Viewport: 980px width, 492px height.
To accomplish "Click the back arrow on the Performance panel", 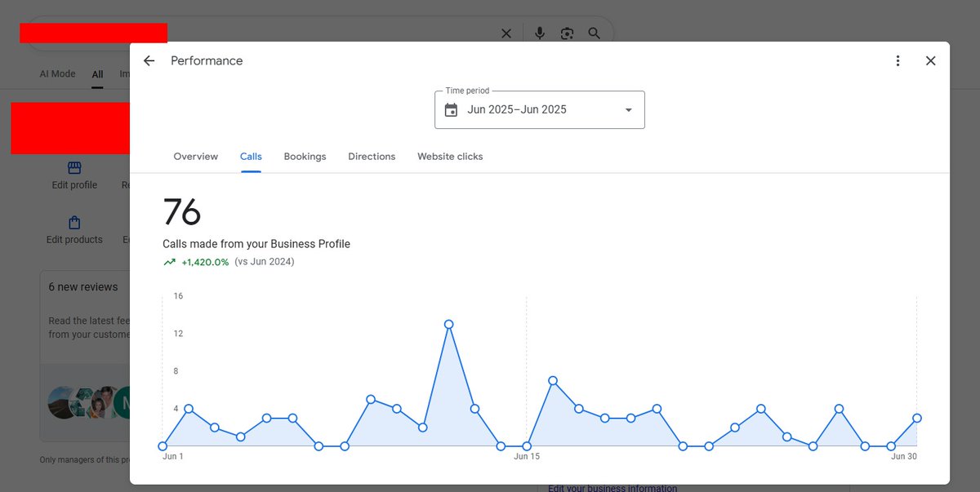I will [x=148, y=60].
